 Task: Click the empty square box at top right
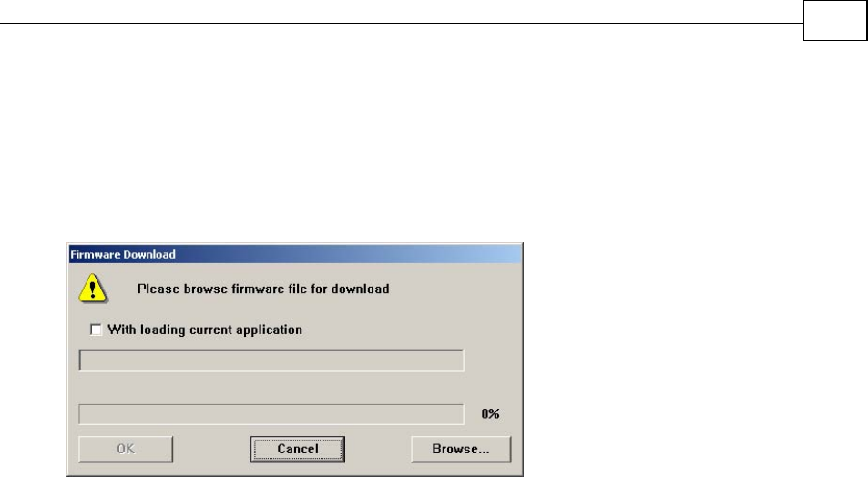click(x=835, y=20)
